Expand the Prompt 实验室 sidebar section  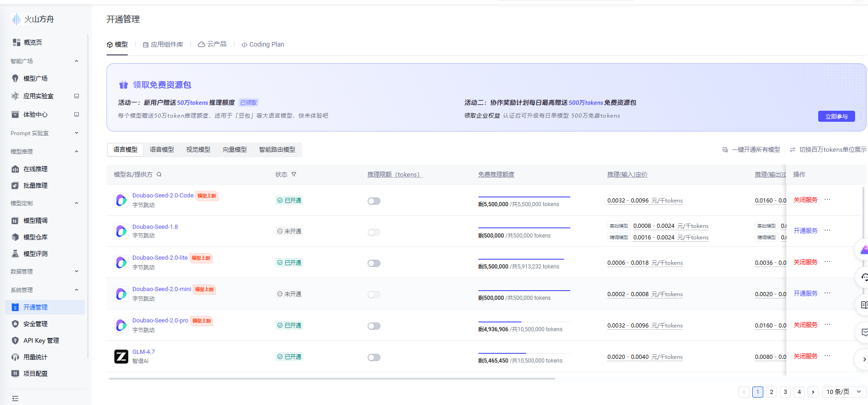pos(43,133)
